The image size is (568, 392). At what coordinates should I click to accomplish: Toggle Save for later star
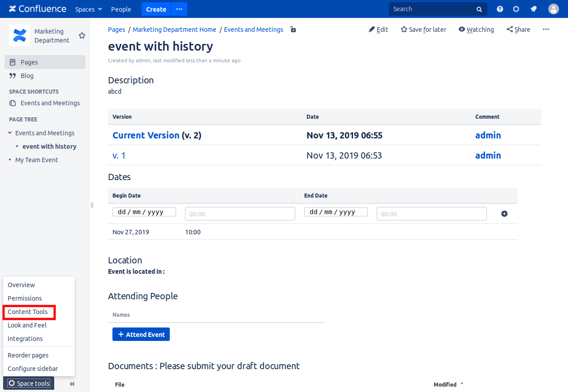click(423, 30)
